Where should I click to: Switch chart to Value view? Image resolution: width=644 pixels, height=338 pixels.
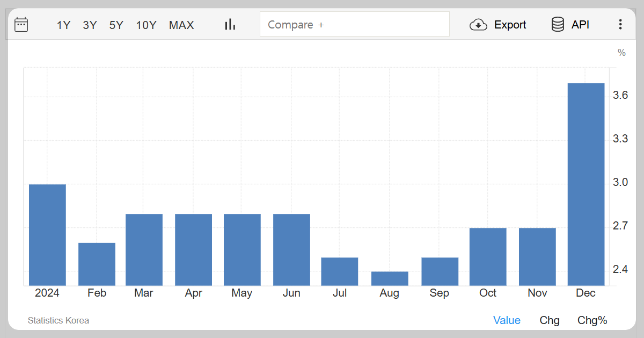[507, 320]
